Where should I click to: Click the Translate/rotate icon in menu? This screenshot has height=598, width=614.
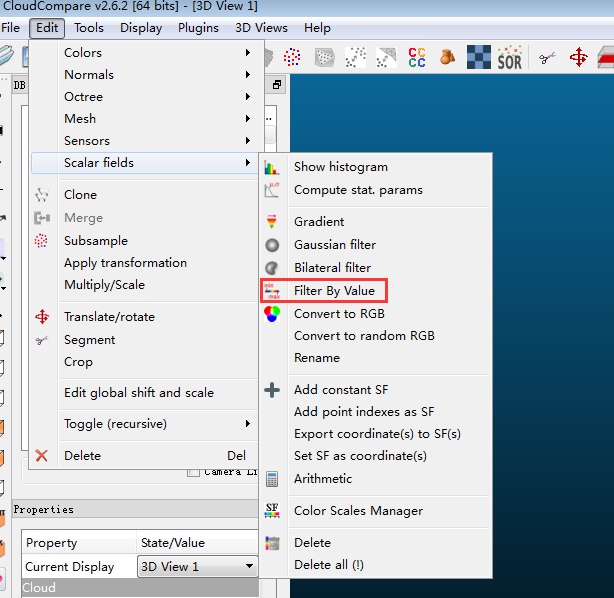click(42, 316)
